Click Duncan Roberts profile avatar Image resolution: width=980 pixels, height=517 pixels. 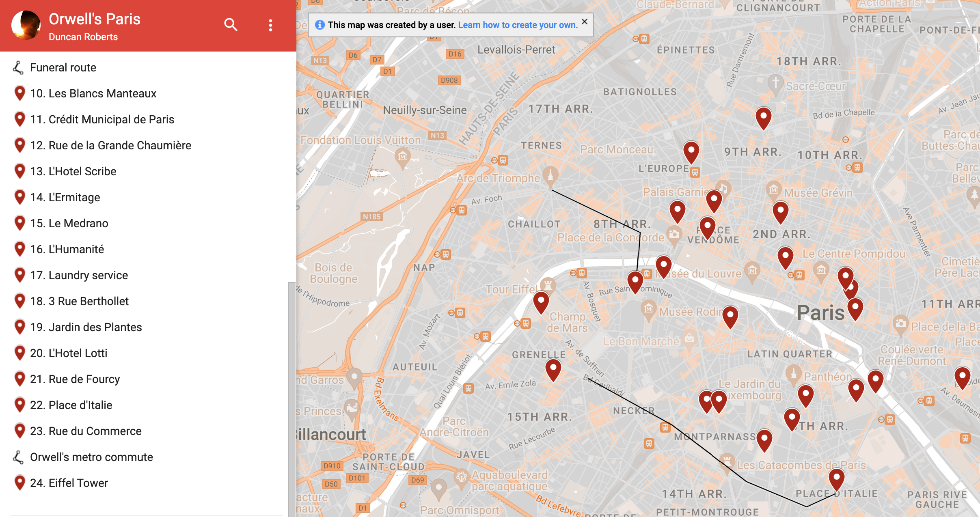[26, 25]
